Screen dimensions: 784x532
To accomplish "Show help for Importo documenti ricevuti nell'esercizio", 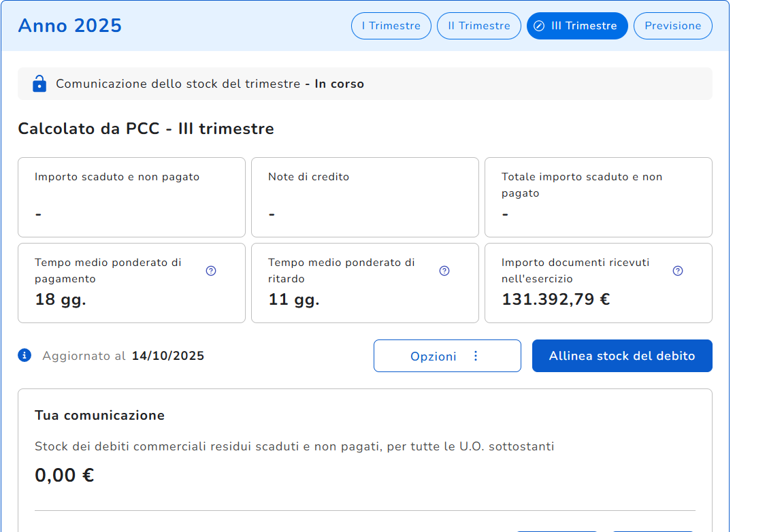I will [x=678, y=271].
